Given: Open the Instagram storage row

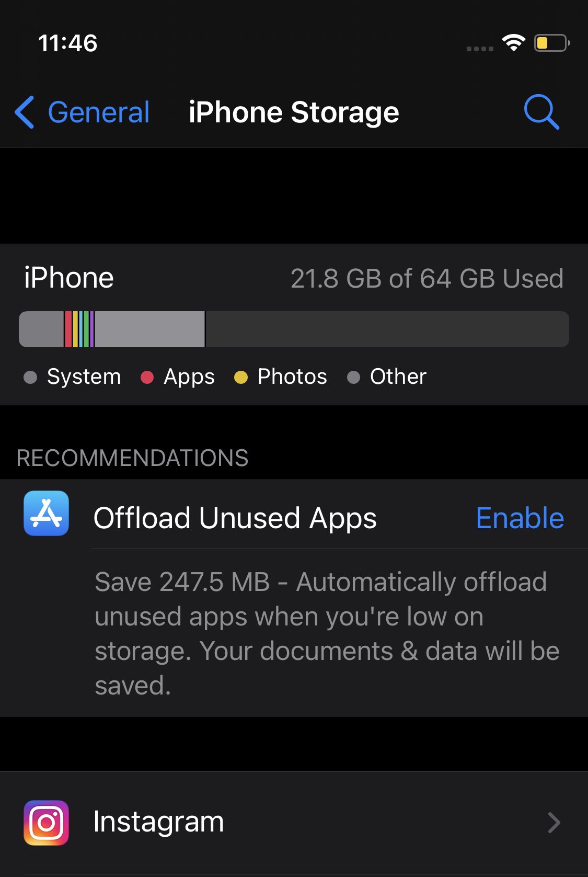Looking at the screenshot, I should [293, 822].
